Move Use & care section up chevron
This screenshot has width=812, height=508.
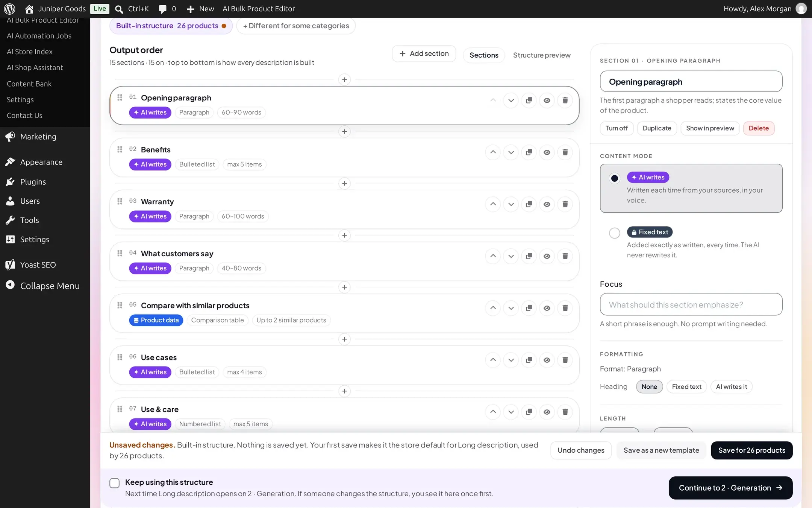493,412
